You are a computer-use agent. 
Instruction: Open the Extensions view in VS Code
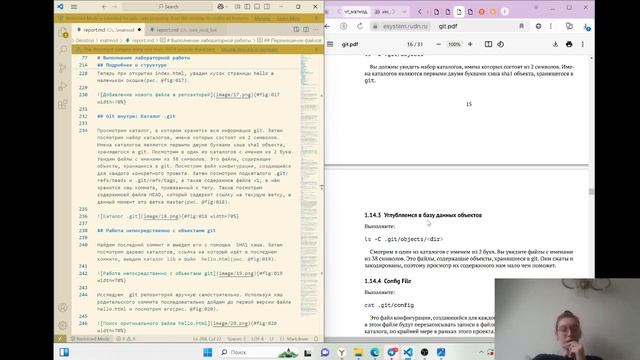pyautogui.click(x=62, y=104)
